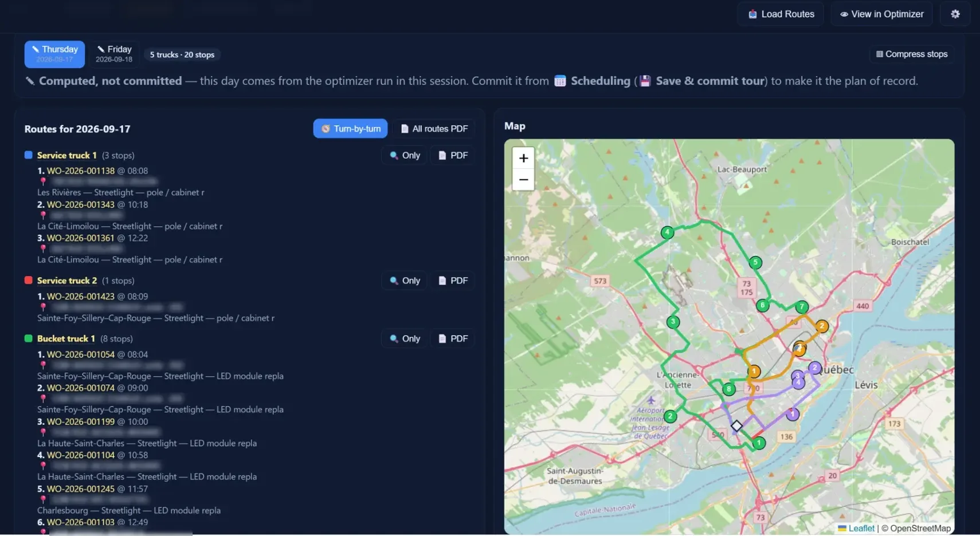This screenshot has height=536, width=980.
Task: Open work order WO-2026-001104
Action: point(81,455)
